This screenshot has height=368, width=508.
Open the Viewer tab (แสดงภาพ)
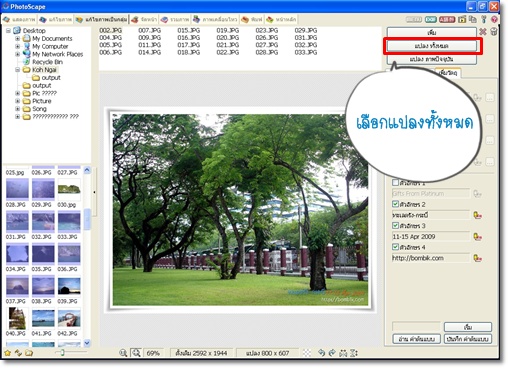click(x=19, y=20)
